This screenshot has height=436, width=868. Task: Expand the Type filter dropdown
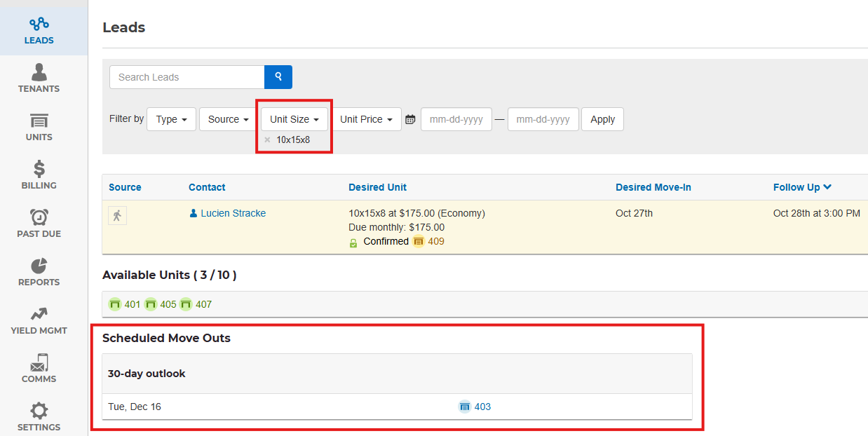click(171, 120)
